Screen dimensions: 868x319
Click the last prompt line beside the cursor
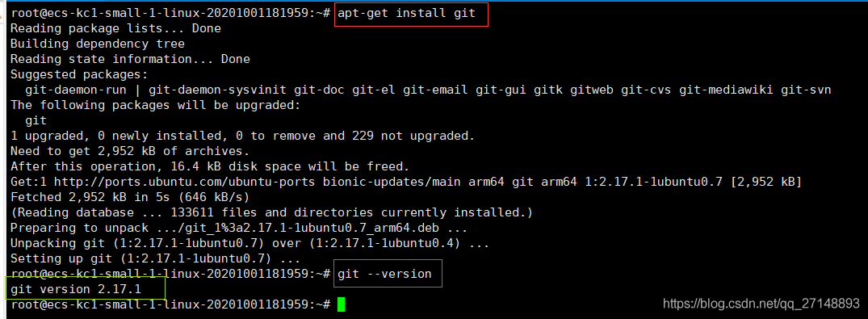pos(171,304)
